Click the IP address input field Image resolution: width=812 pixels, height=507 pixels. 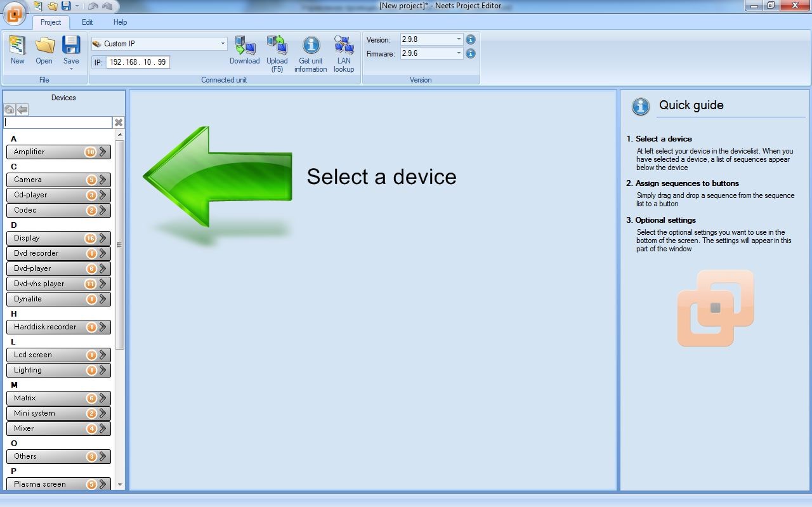click(138, 62)
